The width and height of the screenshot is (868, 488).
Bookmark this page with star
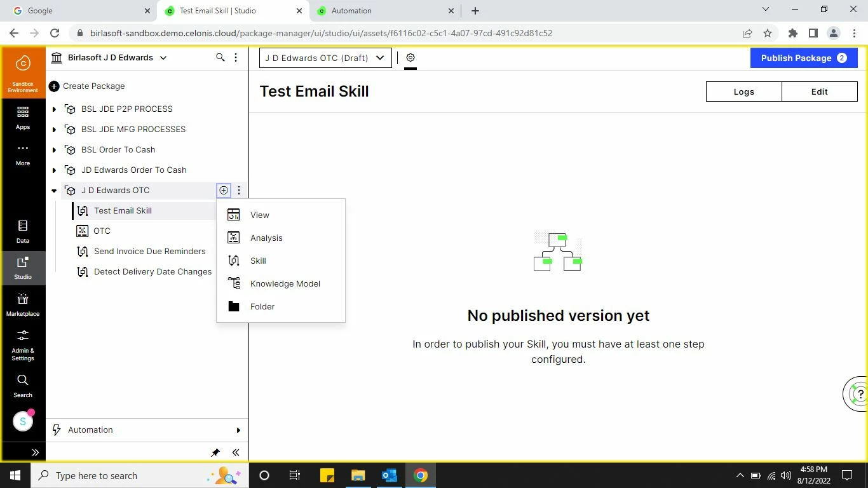(768, 33)
